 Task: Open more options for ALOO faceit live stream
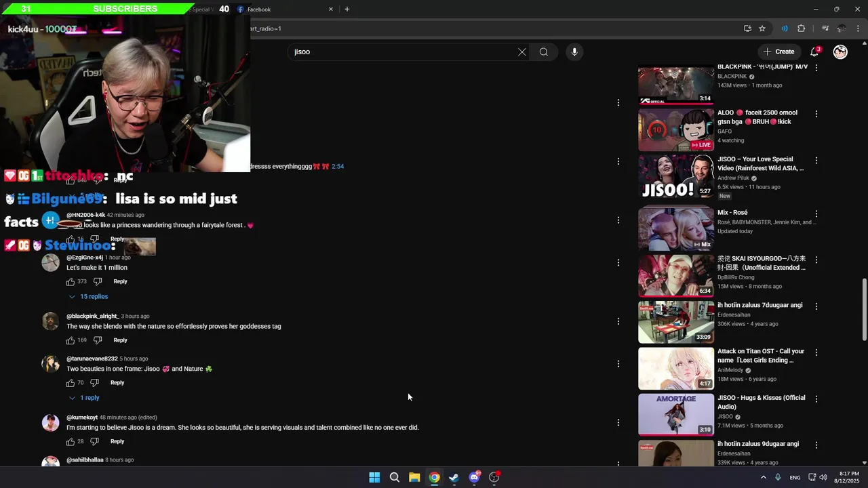click(816, 114)
